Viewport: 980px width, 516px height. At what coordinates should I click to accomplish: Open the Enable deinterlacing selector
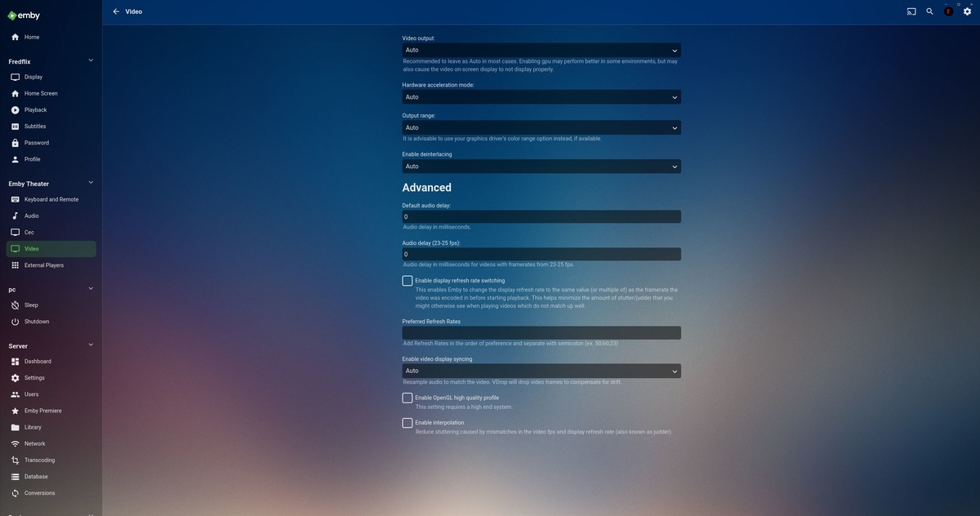[541, 166]
